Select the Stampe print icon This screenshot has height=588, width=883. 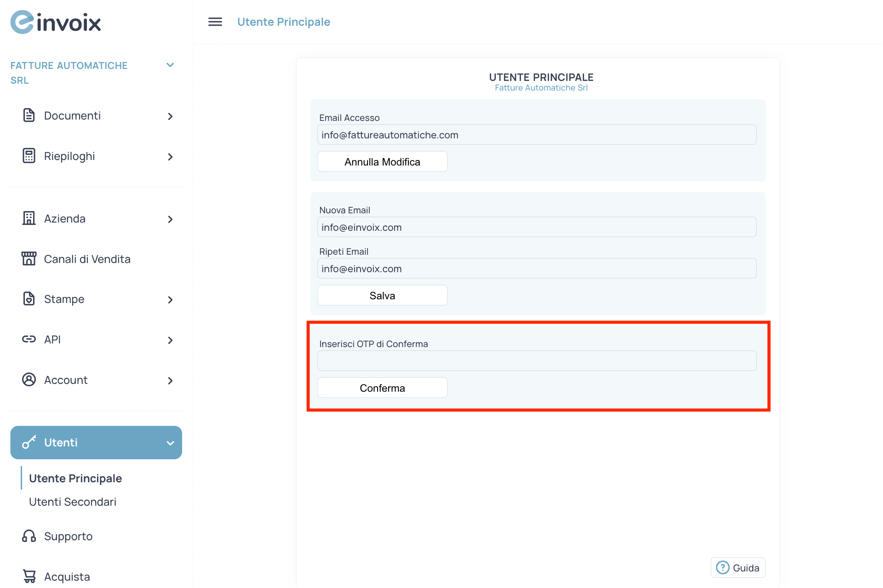[29, 299]
